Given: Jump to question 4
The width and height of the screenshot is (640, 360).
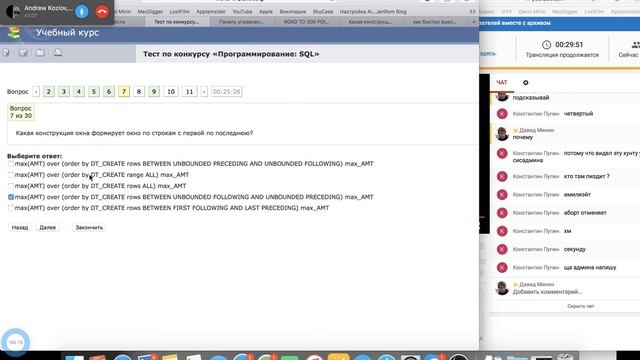Looking at the screenshot, I should (79, 92).
